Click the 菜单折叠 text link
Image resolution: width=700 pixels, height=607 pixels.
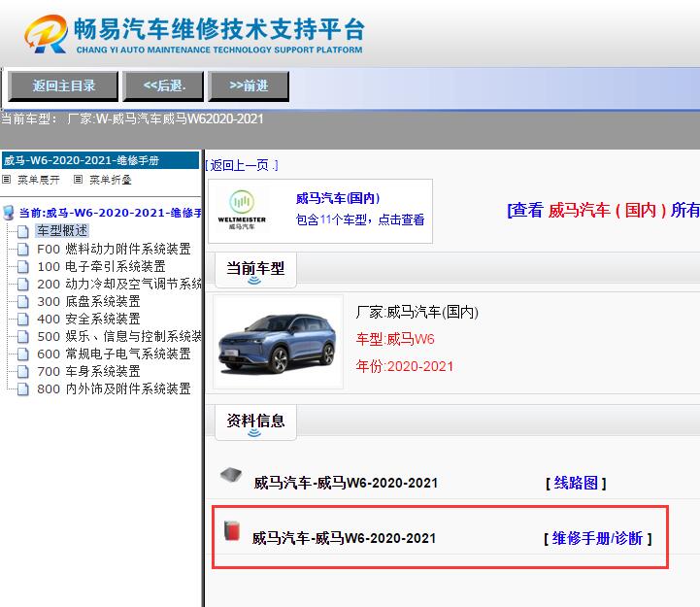[111, 180]
